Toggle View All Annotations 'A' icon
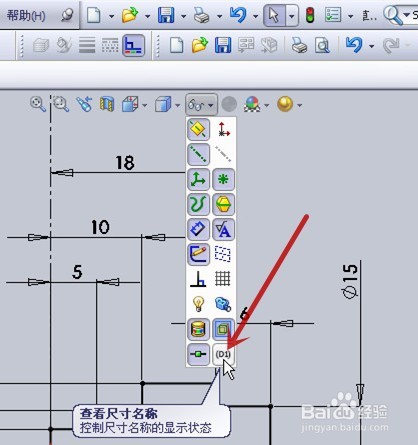The image size is (418, 445). tap(223, 229)
